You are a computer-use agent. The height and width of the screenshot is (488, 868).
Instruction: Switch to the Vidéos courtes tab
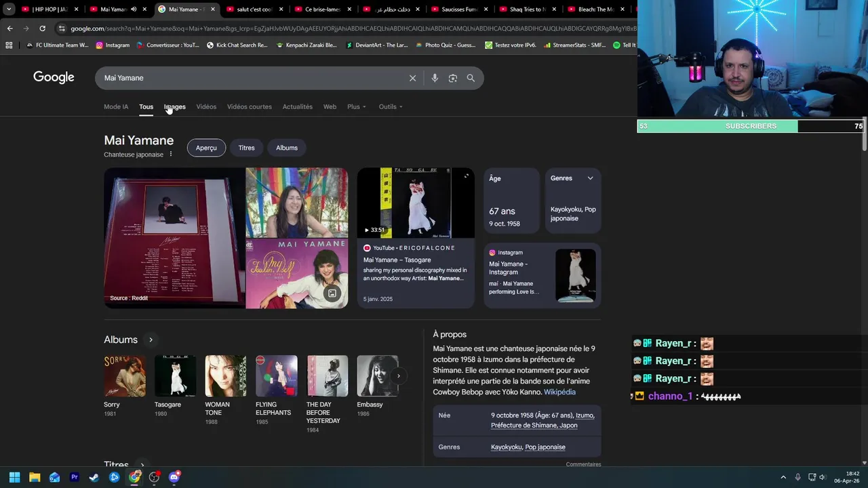(250, 106)
